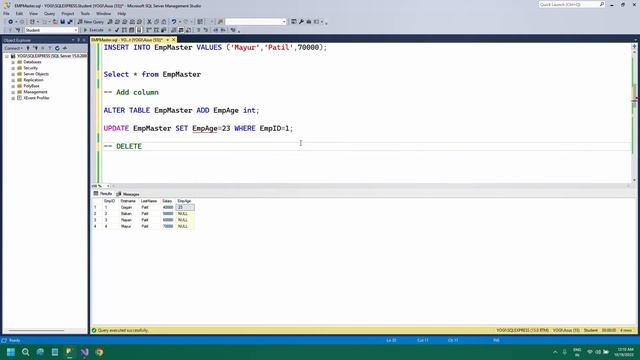Click the Uncomment selected lines icon
640x360 pixels.
(206, 30)
